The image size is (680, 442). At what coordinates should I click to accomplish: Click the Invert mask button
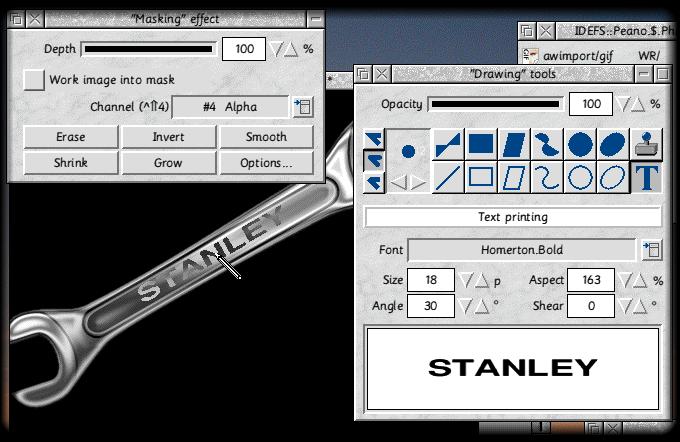pos(169,137)
